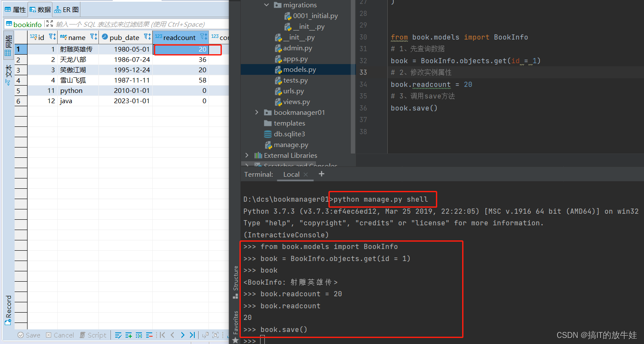The height and width of the screenshot is (344, 644).
Task: Go to next row arrow
Action: [183, 335]
